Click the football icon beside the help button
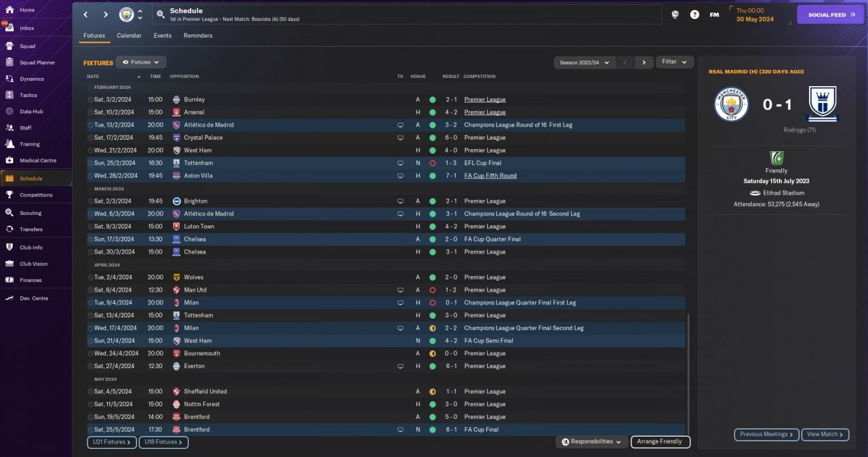 675,14
